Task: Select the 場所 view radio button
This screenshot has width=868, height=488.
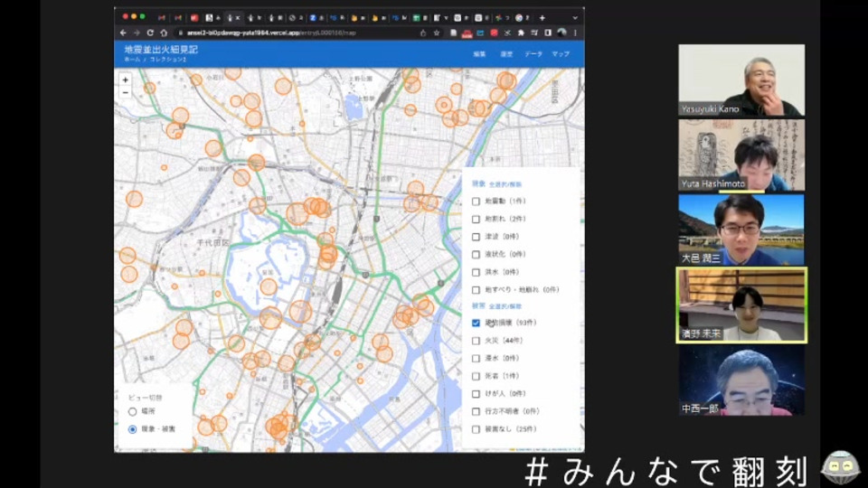Action: tap(132, 412)
